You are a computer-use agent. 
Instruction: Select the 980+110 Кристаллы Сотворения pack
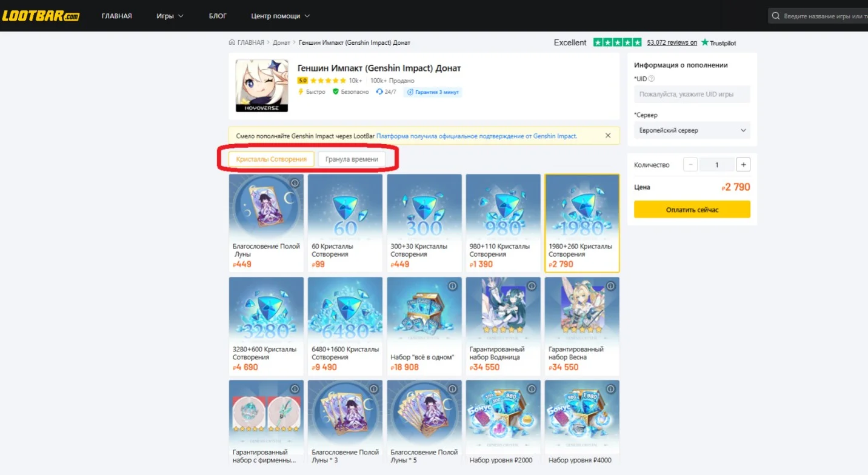tap(503, 224)
